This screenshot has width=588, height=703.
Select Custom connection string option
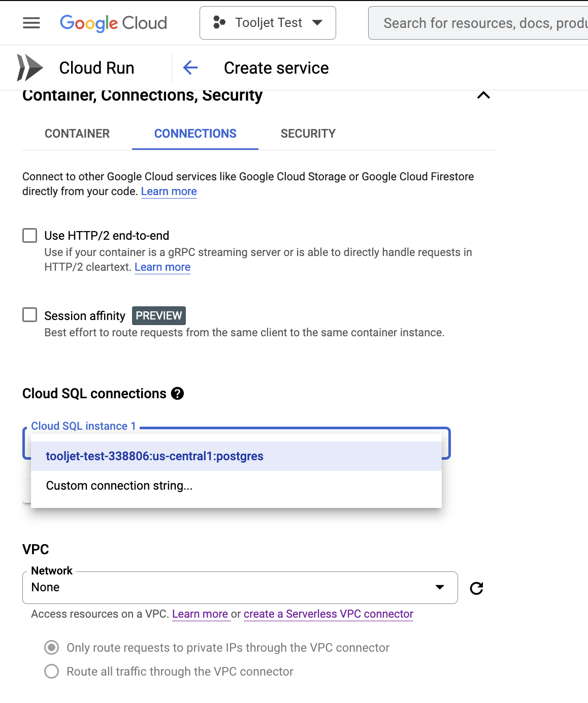pos(119,486)
